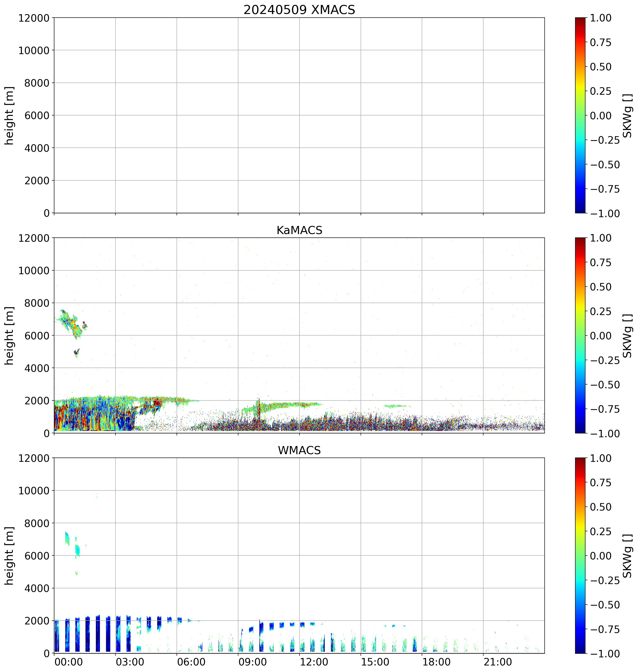The image size is (638, 672).
Task: Click the KaMACS panel colorbar
Action: (580, 335)
